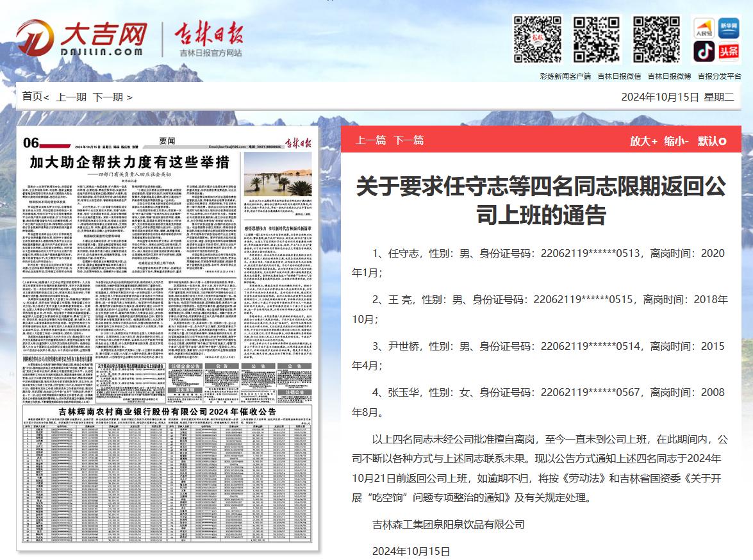Open the previous article 上一篇

[371, 140]
